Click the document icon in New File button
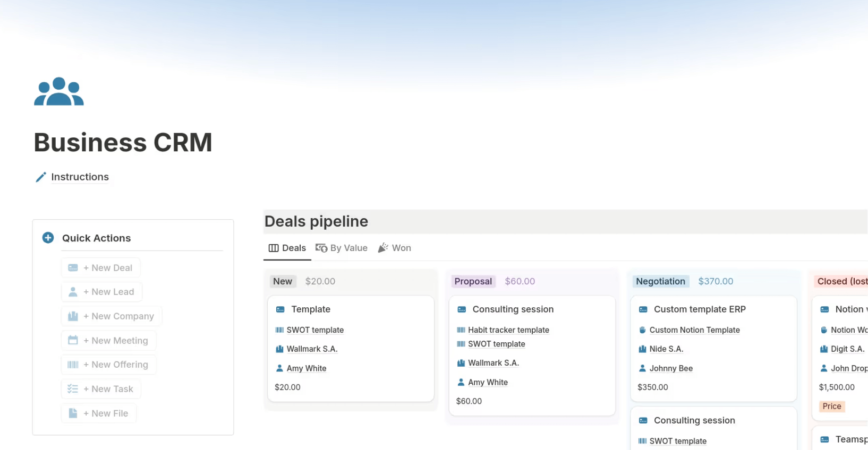 pyautogui.click(x=73, y=413)
